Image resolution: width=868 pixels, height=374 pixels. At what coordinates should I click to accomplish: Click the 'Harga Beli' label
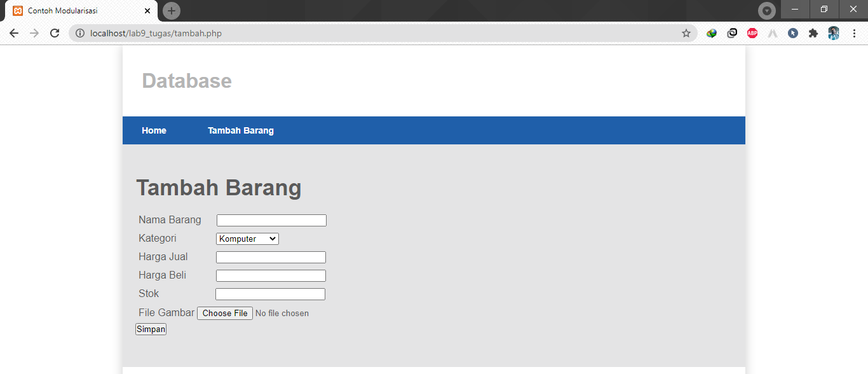[162, 275]
